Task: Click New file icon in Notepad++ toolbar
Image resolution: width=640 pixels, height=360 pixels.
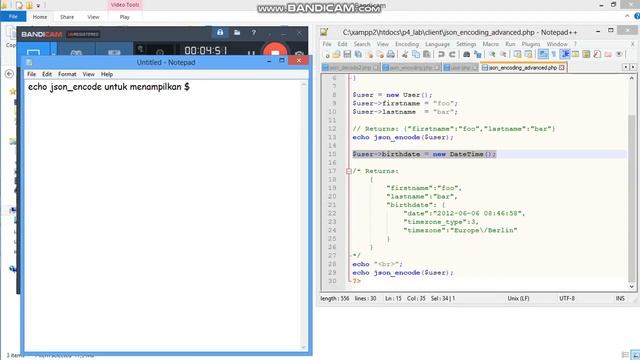Action: point(327,54)
